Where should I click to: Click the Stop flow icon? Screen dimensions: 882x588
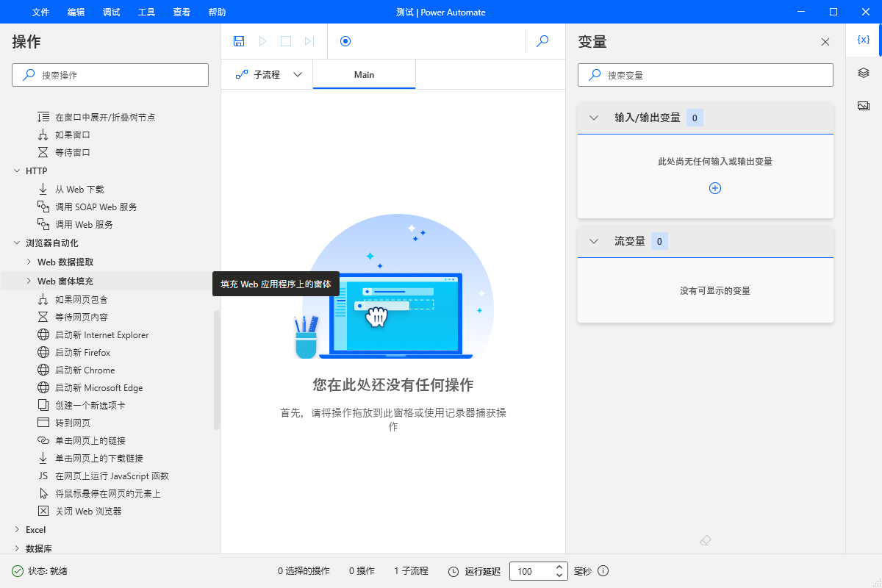point(286,41)
